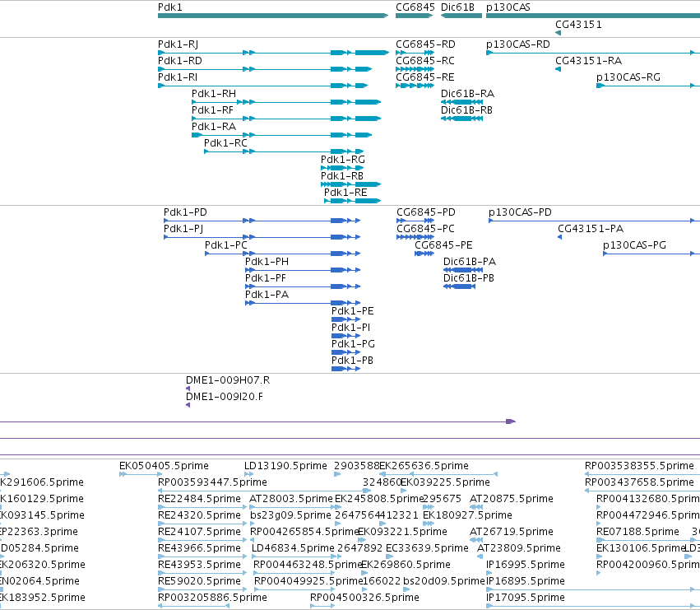The height and width of the screenshot is (610, 700).
Task: Click protein CG43151-PA
Action: click(x=560, y=237)
